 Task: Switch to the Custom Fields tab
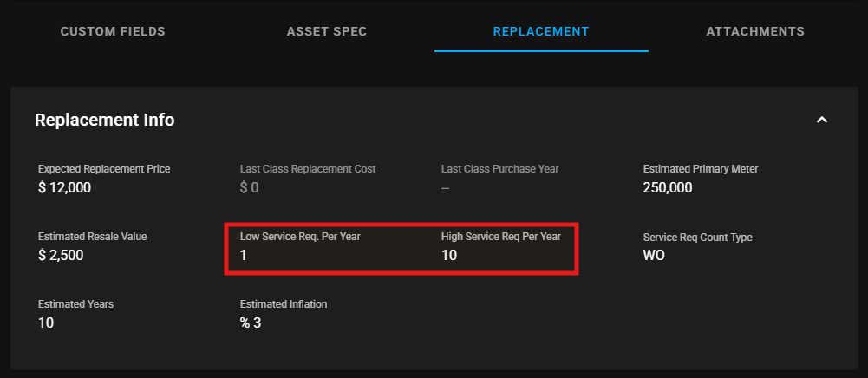tap(113, 31)
